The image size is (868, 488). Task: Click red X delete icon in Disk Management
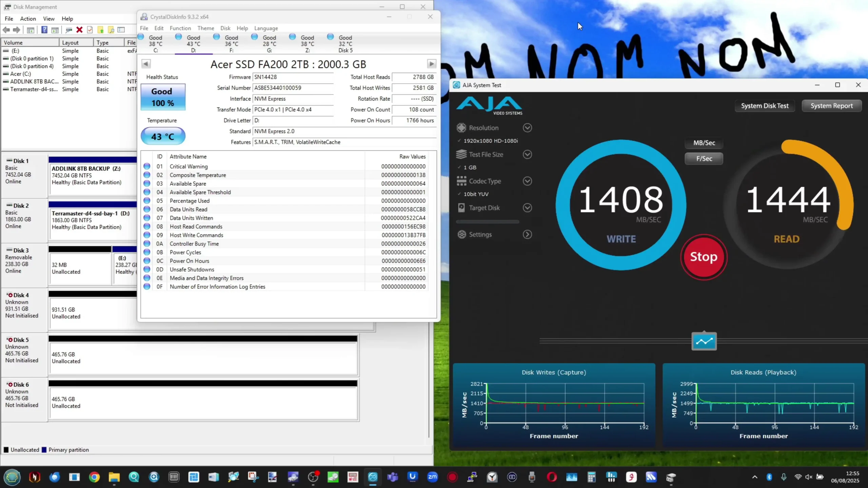[x=79, y=30]
